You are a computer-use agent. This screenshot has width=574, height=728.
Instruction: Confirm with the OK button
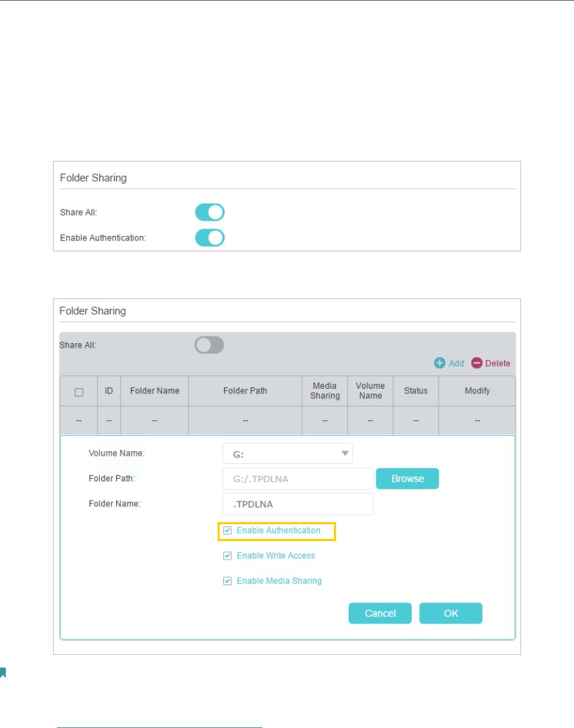pos(451,613)
